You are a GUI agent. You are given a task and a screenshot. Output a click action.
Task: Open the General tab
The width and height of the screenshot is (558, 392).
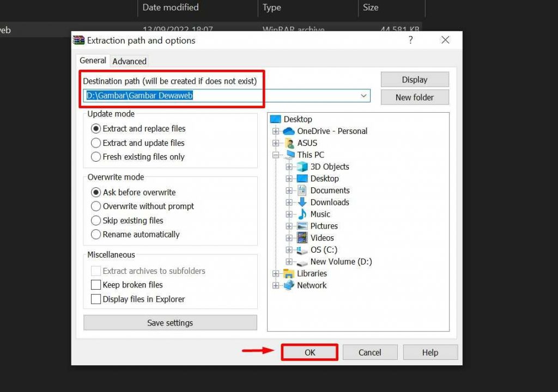click(93, 60)
